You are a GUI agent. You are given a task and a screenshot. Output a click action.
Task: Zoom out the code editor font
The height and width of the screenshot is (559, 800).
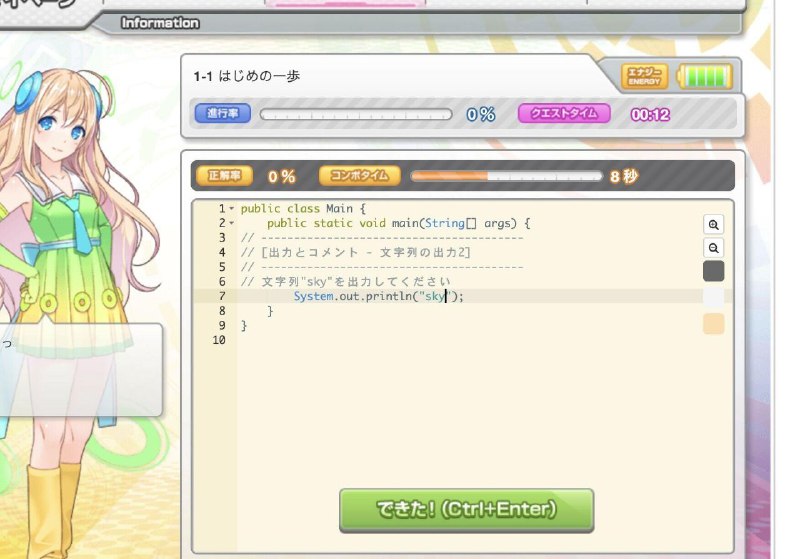(713, 248)
